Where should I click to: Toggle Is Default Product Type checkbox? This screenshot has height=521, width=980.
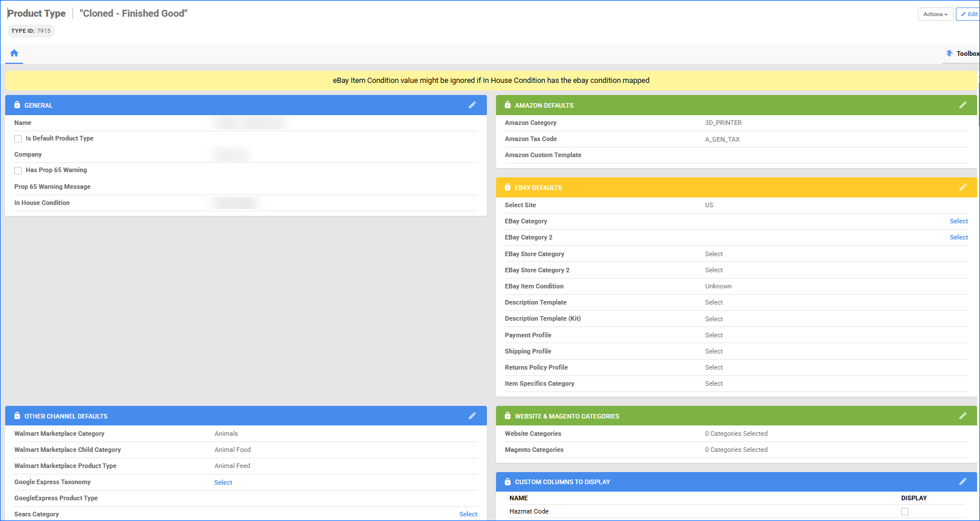18,139
